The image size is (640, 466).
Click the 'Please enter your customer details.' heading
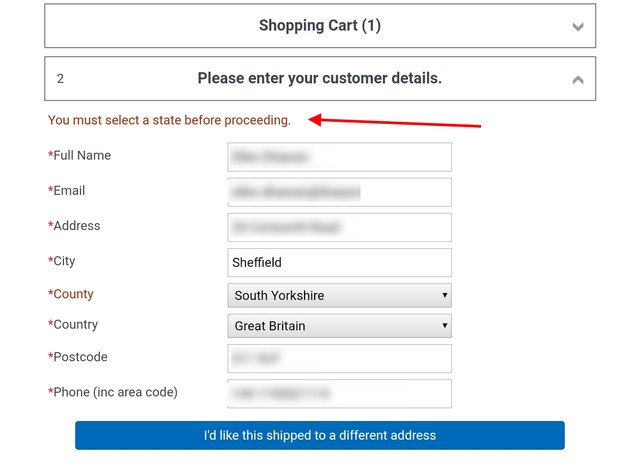pyautogui.click(x=319, y=78)
